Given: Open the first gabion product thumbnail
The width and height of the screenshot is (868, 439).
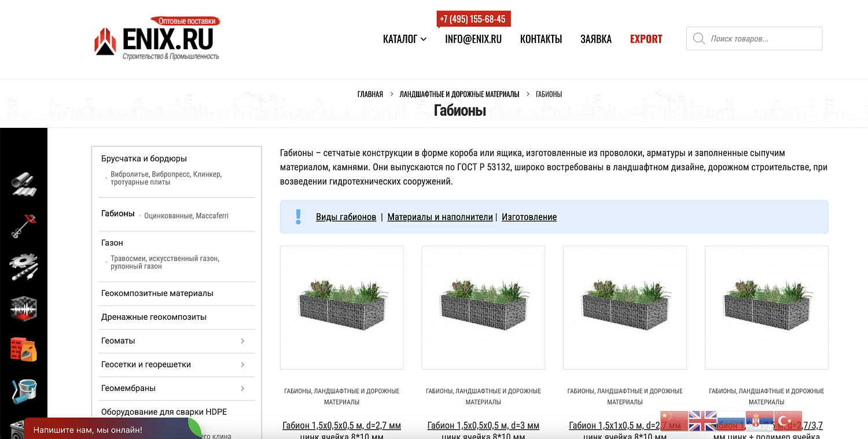Looking at the screenshot, I should click(341, 307).
